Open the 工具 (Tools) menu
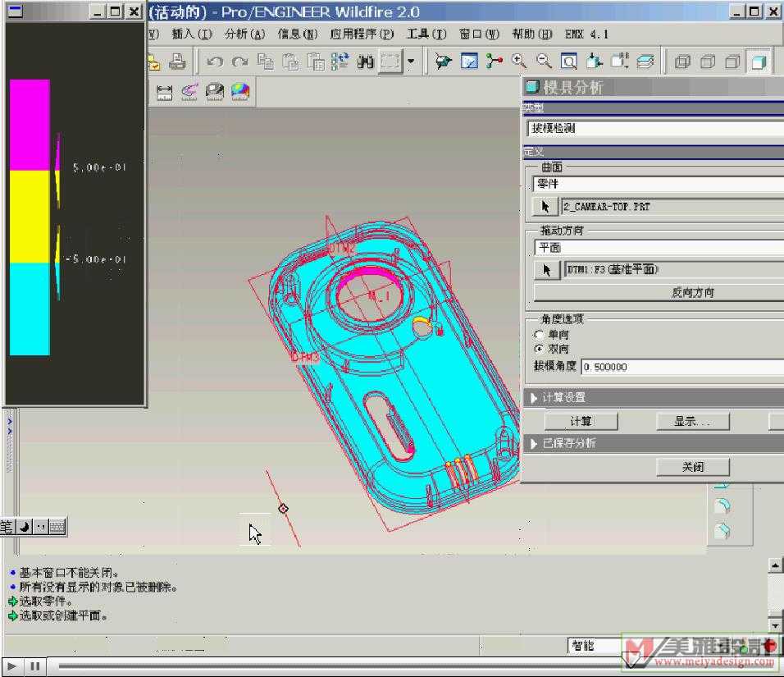This screenshot has height=677, width=784. click(426, 34)
